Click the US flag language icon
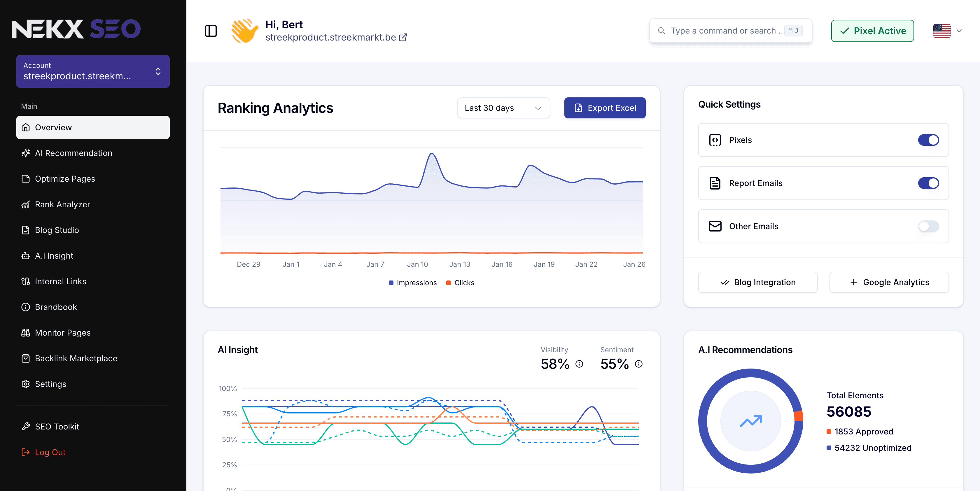980x491 pixels. [x=942, y=31]
